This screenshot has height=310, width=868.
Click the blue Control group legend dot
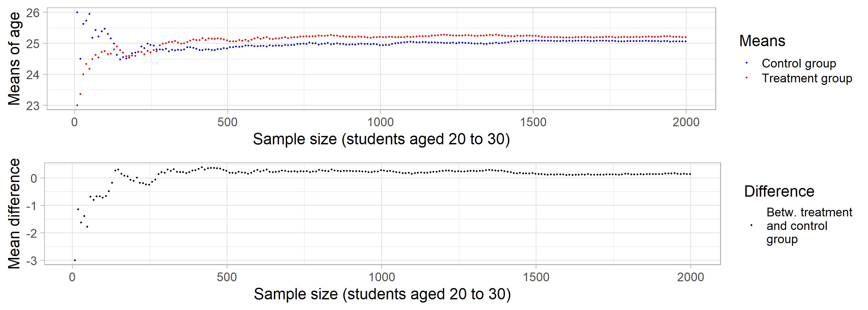[x=747, y=63]
